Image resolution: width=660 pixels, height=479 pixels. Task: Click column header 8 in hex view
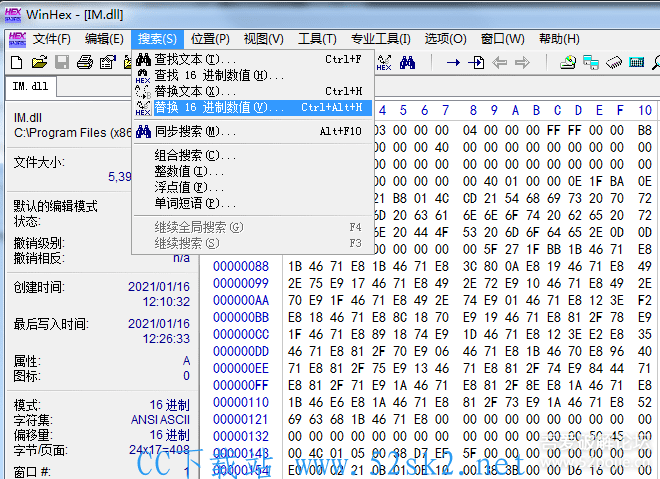473,110
